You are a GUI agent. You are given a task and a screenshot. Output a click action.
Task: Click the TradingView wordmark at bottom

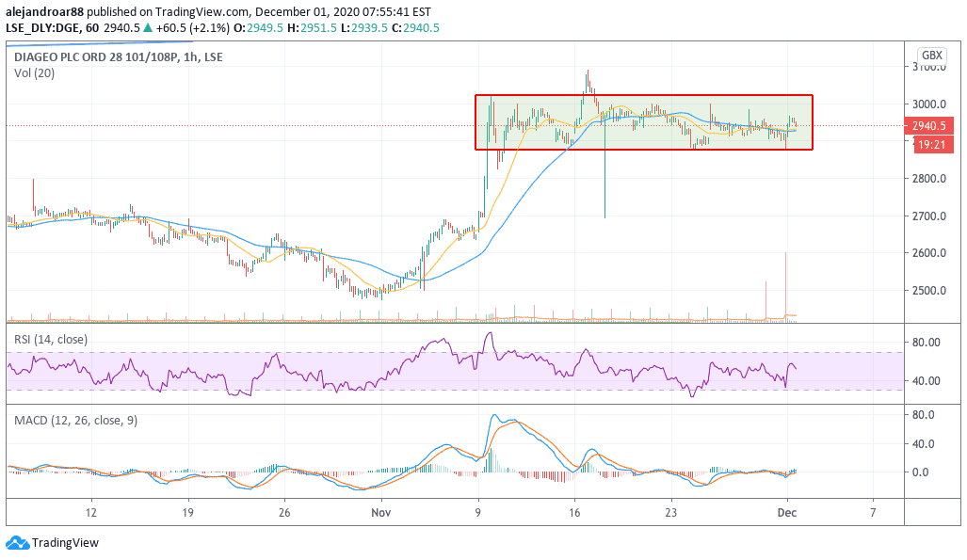coord(65,543)
